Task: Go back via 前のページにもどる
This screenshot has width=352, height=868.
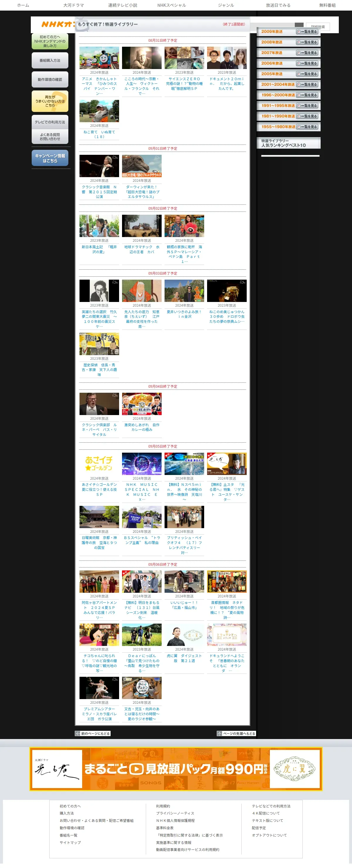Action: [92, 733]
